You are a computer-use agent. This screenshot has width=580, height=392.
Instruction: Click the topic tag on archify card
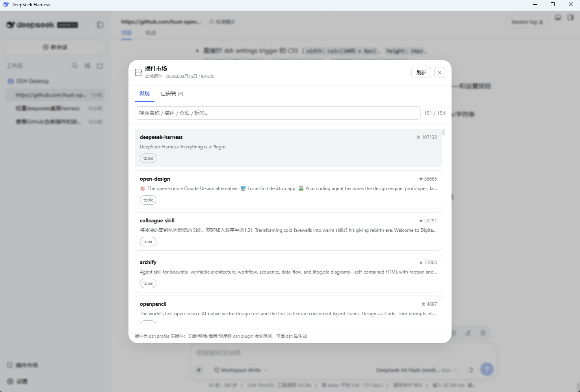click(x=148, y=283)
